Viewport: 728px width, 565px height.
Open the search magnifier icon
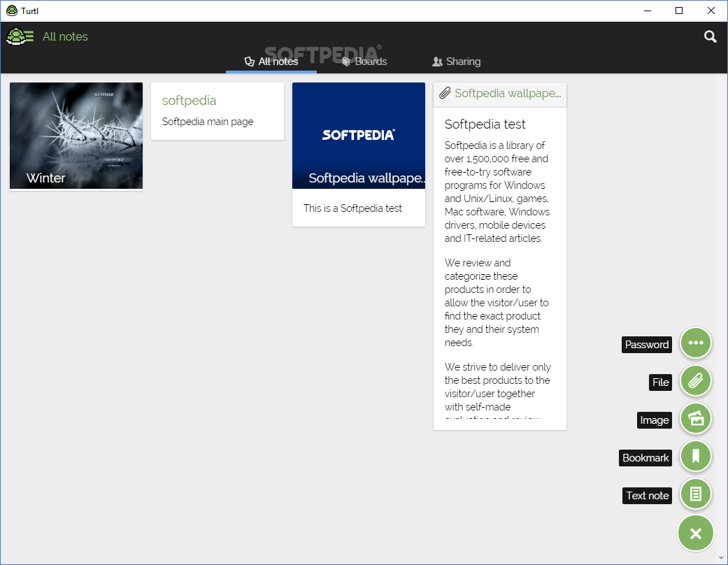pos(710,36)
